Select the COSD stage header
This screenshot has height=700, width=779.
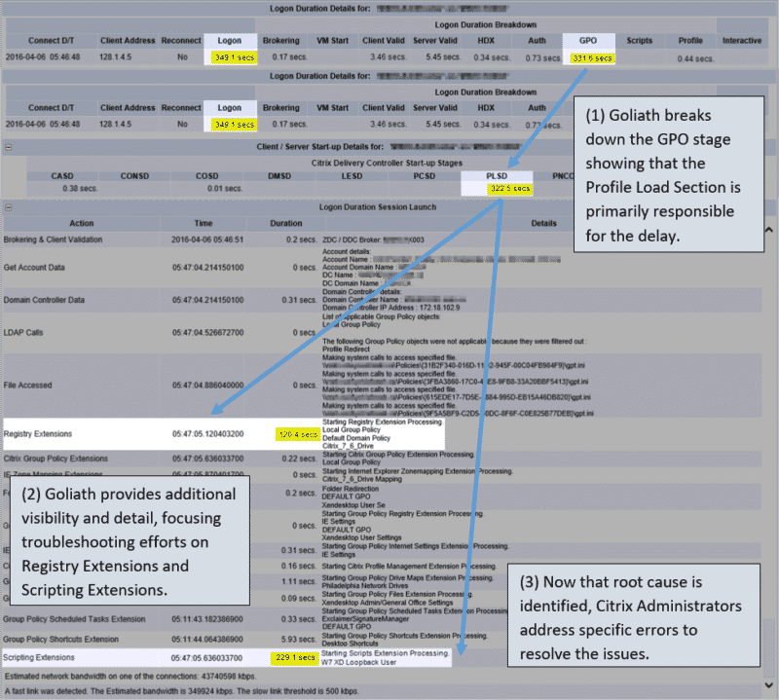(207, 176)
